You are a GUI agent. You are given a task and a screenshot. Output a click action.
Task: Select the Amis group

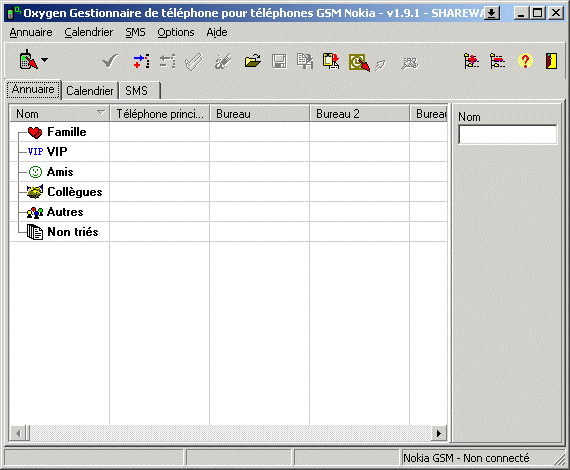click(x=60, y=172)
